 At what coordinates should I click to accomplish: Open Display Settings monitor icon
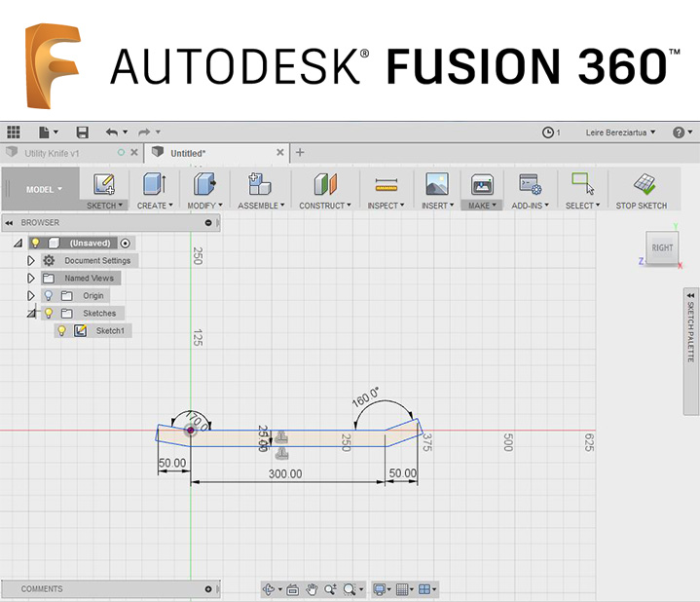pos(380,590)
